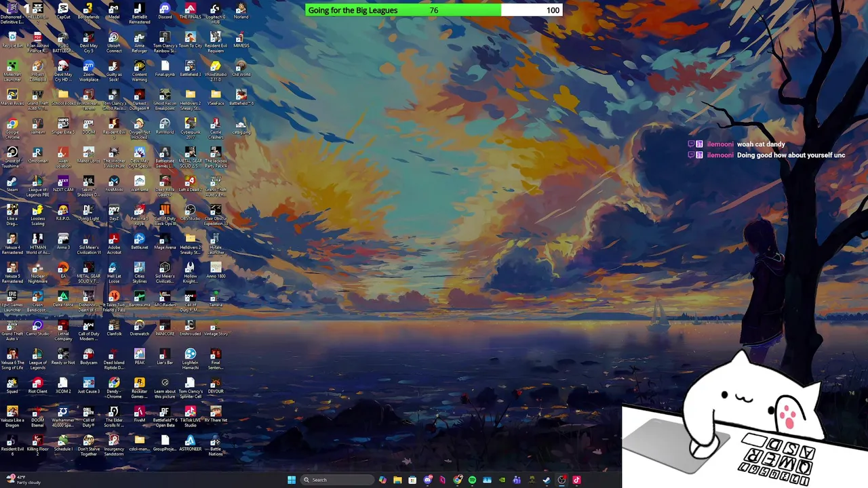Open the School Books folder
This screenshot has height=488, width=868.
coord(63,97)
